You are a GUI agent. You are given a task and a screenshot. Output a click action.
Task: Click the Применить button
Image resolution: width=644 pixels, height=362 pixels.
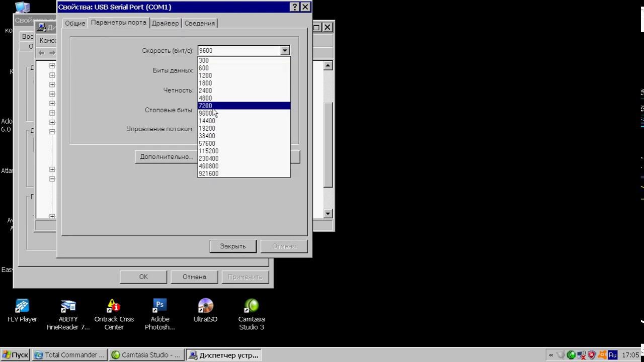tap(245, 277)
